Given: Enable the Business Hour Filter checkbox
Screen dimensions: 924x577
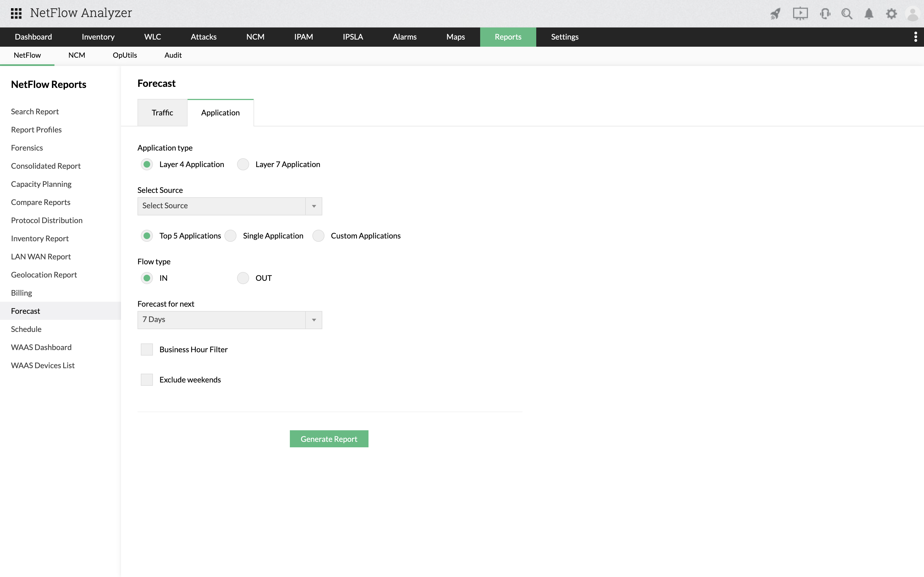Looking at the screenshot, I should (147, 349).
